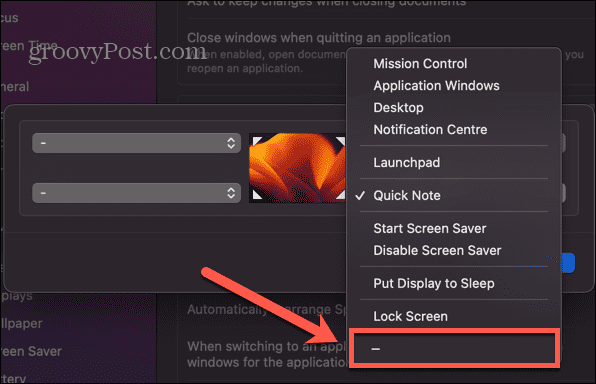Open Screen Saver in the sidebar
This screenshot has height=384, width=596.
[31, 351]
